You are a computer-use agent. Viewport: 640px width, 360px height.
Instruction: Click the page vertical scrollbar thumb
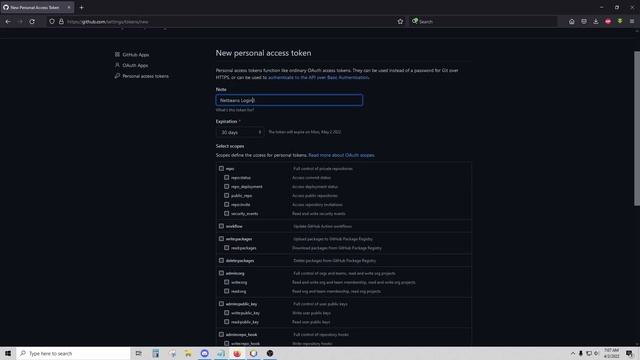pos(637,129)
